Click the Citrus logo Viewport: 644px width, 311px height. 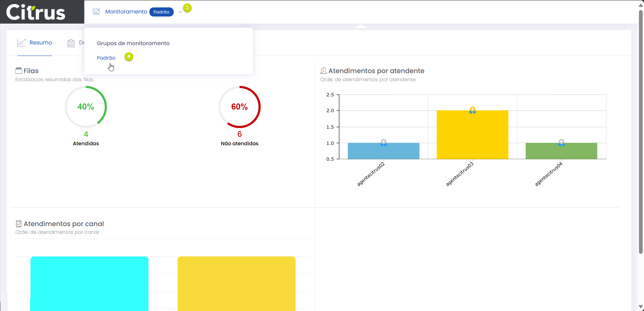pyautogui.click(x=36, y=12)
